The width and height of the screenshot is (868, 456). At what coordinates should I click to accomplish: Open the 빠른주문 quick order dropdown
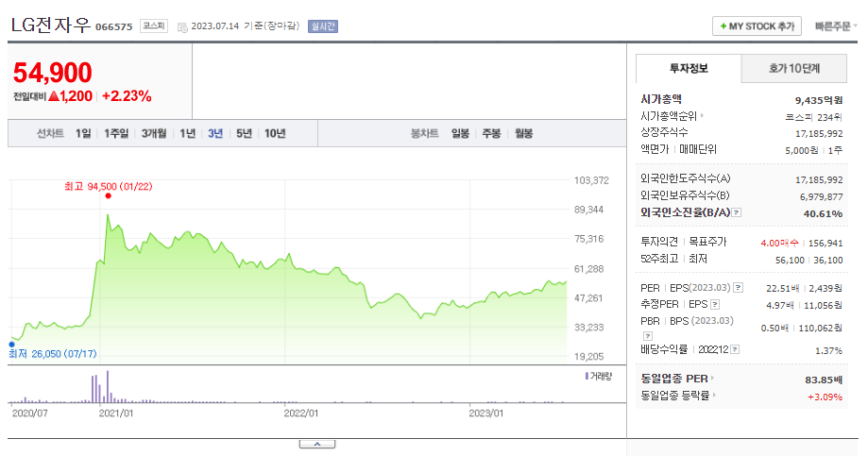point(836,26)
